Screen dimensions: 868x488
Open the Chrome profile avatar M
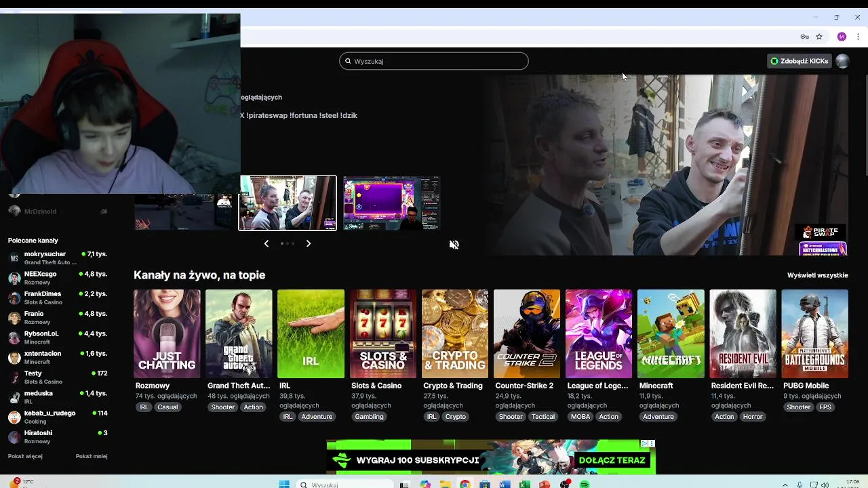pyautogui.click(x=842, y=37)
